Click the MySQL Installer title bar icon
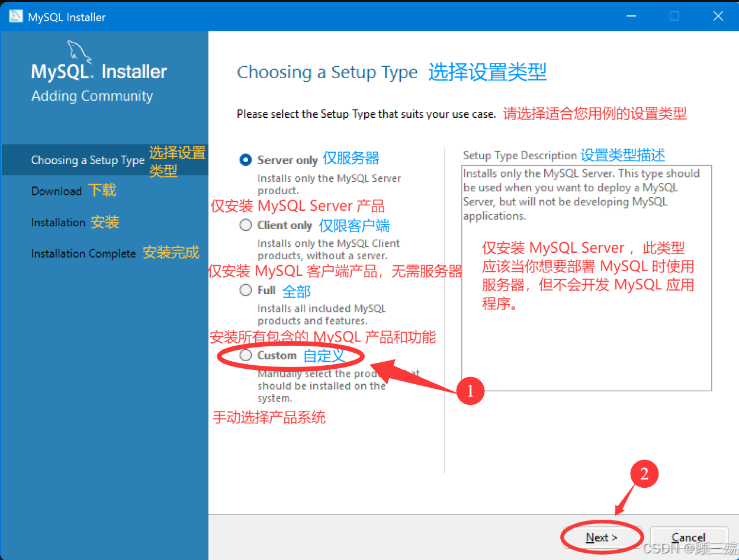 click(x=16, y=17)
